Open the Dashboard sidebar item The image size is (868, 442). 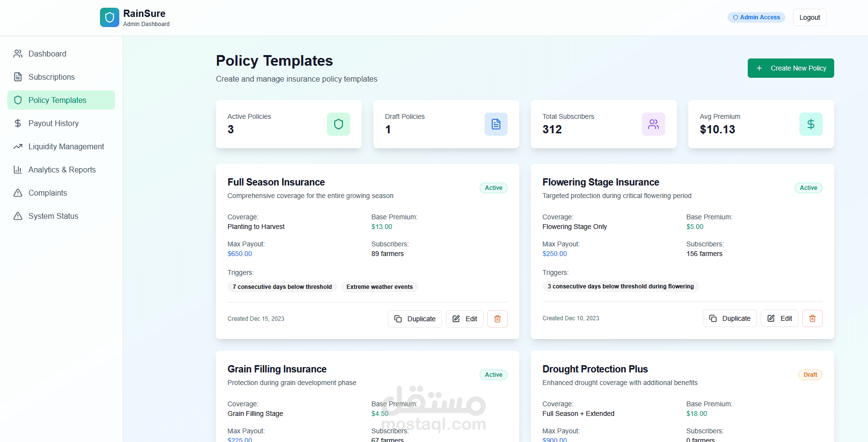pyautogui.click(x=47, y=54)
